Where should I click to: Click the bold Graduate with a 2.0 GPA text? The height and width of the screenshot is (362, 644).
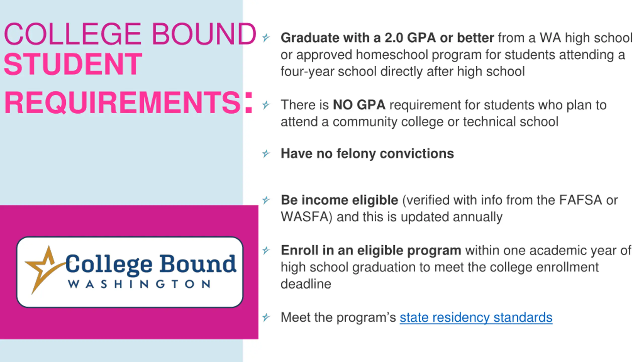click(x=387, y=38)
